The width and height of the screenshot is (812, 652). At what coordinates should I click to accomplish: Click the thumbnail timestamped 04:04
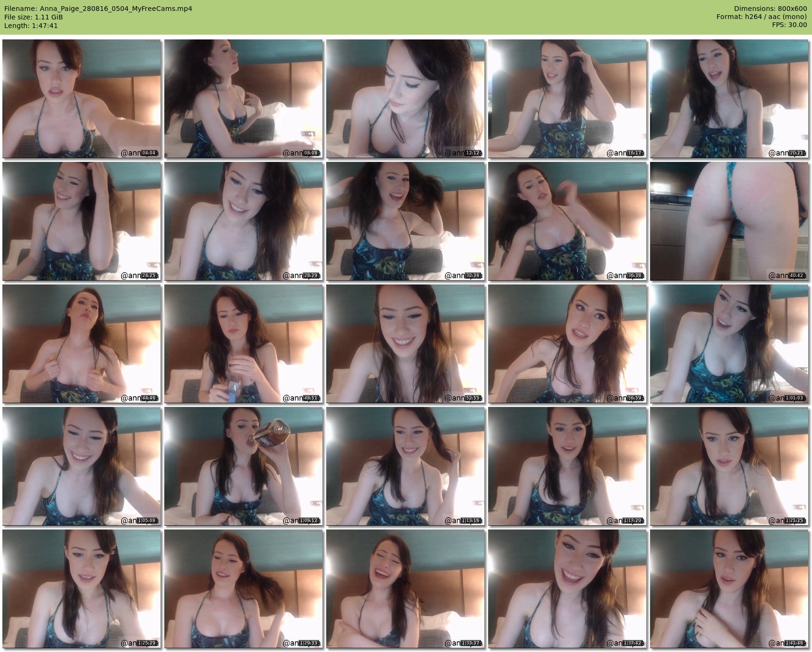coord(82,99)
